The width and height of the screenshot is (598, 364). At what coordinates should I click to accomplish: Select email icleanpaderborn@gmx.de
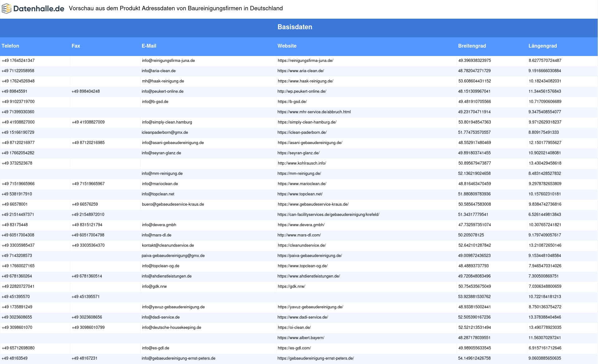165,133
